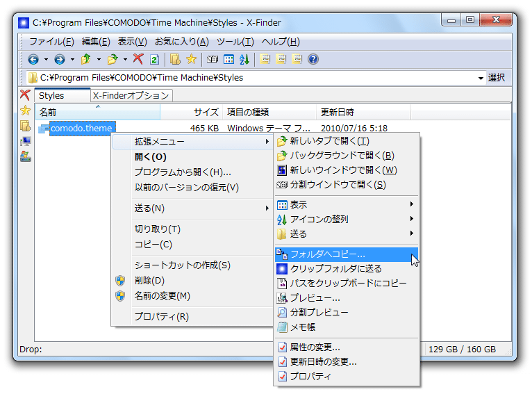Select クリップフォルダに送る
The height and width of the screenshot is (394, 532).
click(x=346, y=269)
